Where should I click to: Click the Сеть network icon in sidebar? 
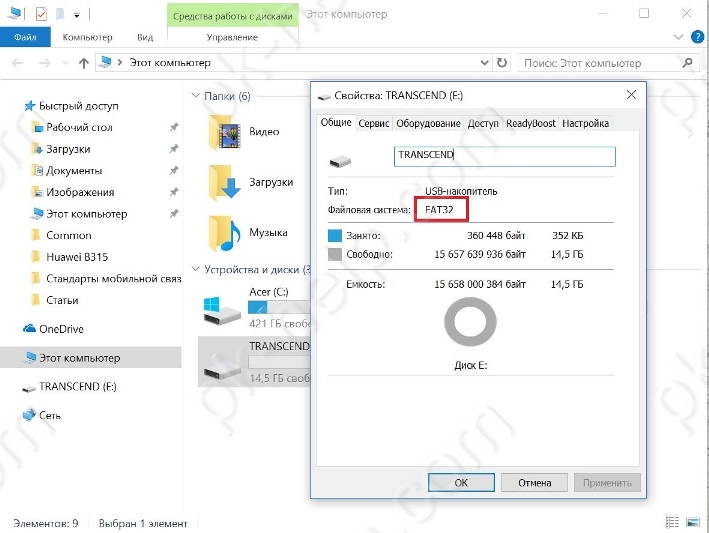pyautogui.click(x=29, y=415)
